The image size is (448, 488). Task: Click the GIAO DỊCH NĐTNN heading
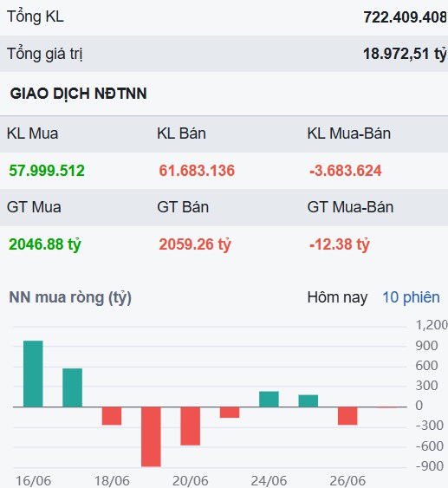point(78,94)
